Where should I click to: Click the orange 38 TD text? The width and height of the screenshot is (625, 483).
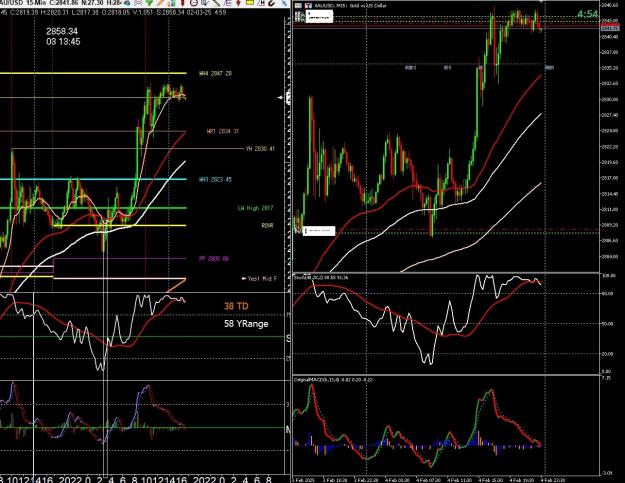236,306
